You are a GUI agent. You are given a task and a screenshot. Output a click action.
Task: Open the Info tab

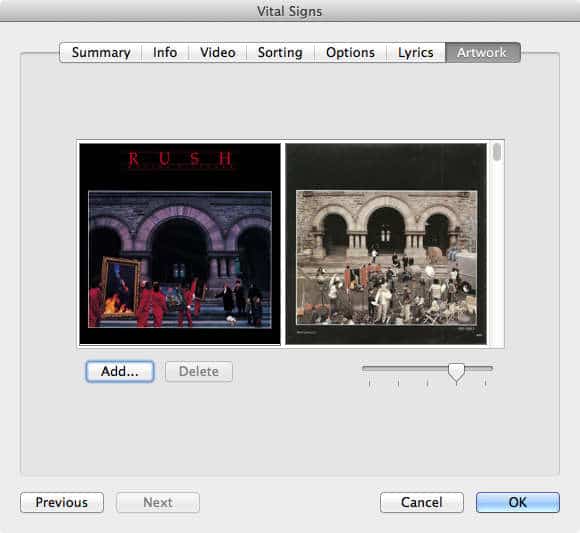[x=165, y=53]
